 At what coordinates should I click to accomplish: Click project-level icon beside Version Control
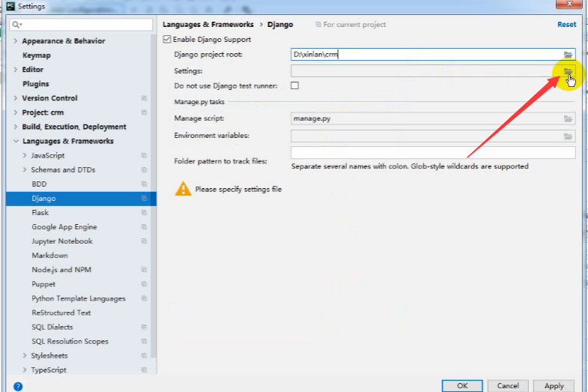144,98
